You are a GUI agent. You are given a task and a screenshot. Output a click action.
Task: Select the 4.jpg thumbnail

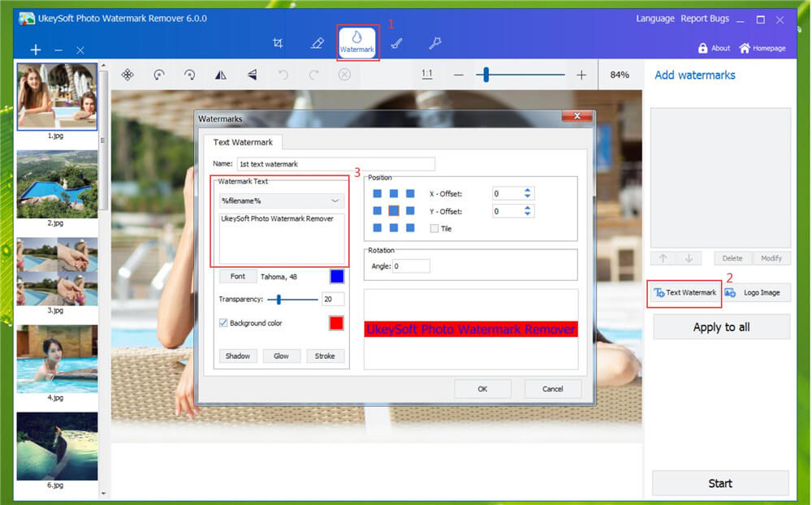click(x=57, y=357)
